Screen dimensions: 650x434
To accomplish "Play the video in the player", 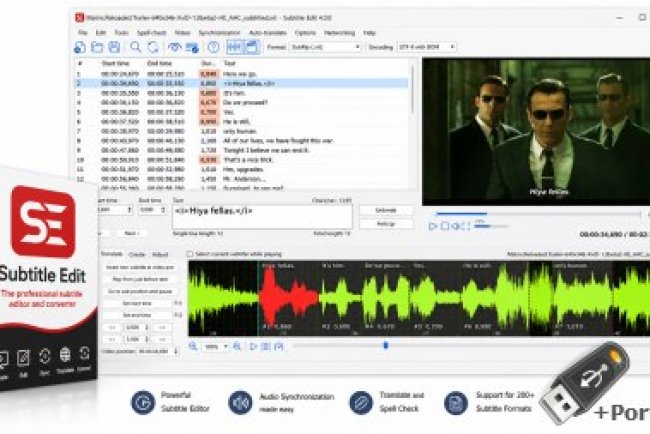I will pyautogui.click(x=432, y=226).
